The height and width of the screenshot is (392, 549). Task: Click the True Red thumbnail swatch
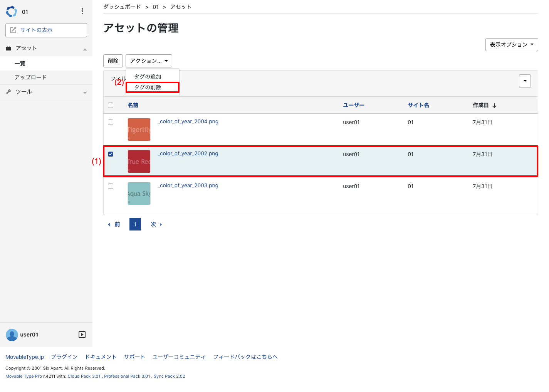click(139, 162)
